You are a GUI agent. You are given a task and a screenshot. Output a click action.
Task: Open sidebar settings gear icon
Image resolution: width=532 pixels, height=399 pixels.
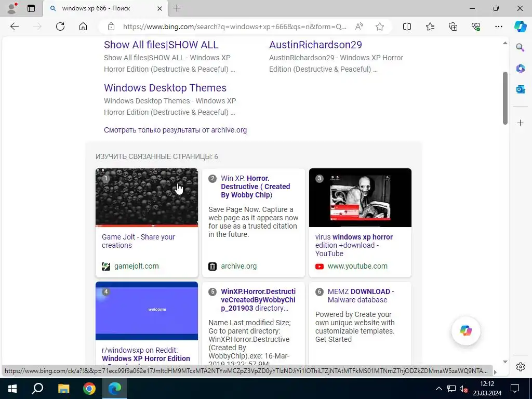coord(521,367)
